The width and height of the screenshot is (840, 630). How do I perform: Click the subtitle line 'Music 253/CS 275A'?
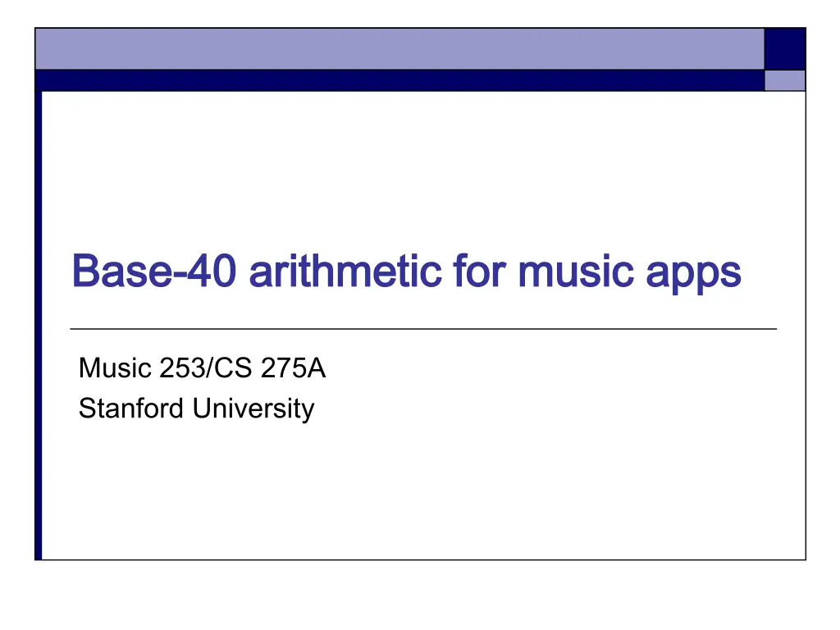(202, 370)
